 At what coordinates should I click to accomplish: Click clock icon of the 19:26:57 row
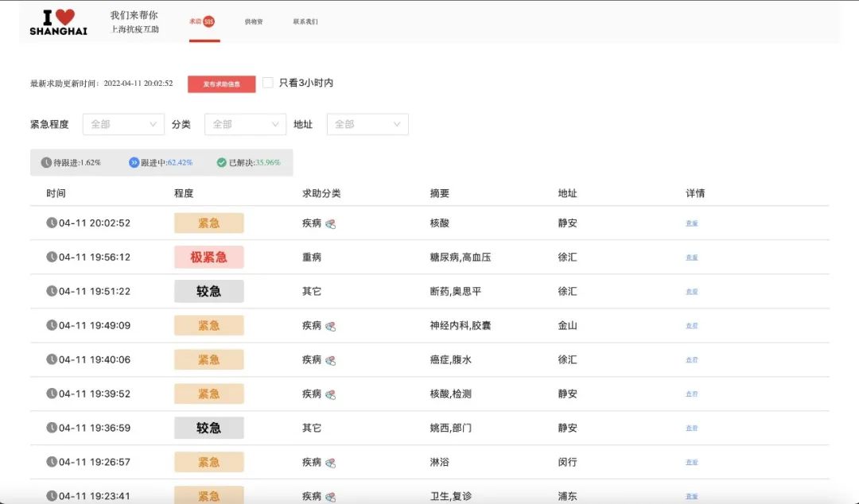(52, 462)
